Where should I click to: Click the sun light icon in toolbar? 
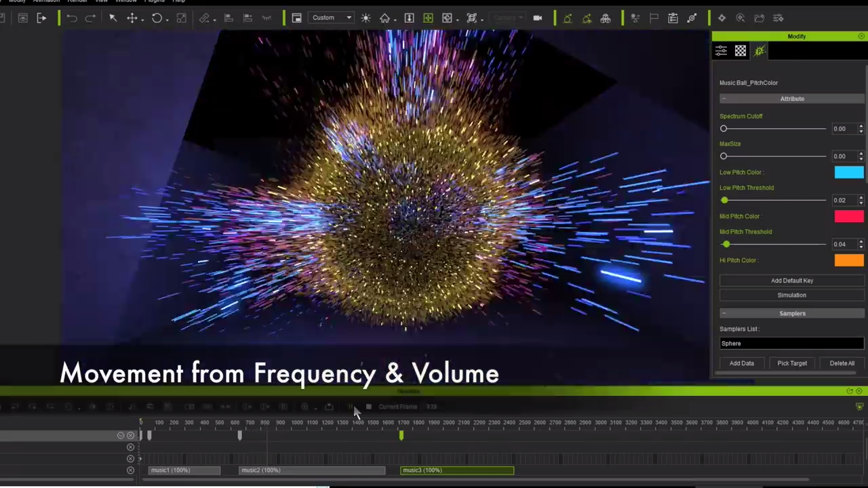366,18
